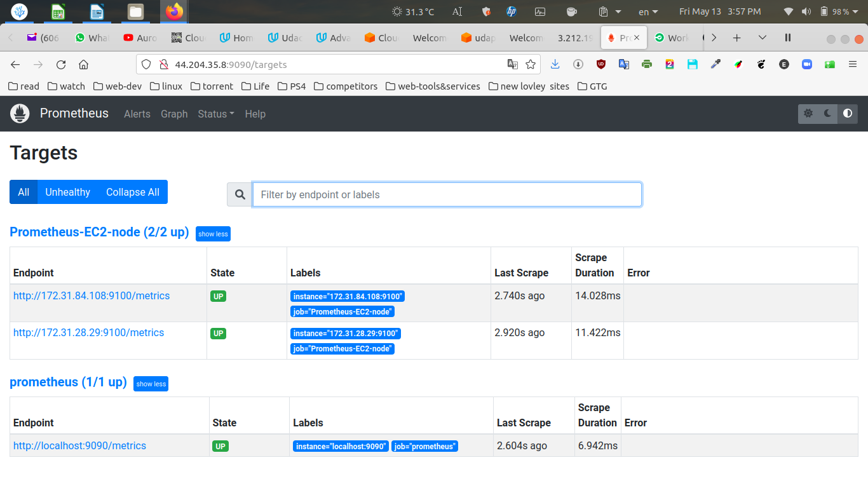Open the Firefox downloads arrow
This screenshot has height=488, width=868.
point(555,64)
